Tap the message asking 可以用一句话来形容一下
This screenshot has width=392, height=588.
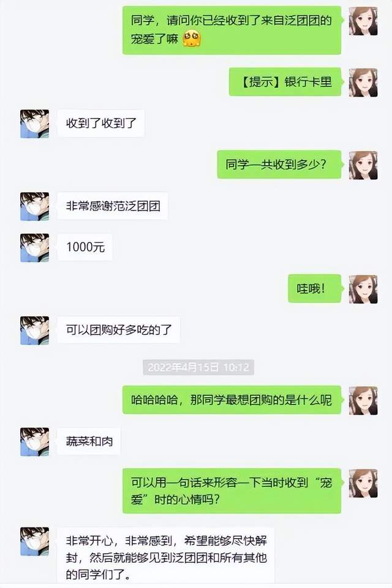click(232, 491)
